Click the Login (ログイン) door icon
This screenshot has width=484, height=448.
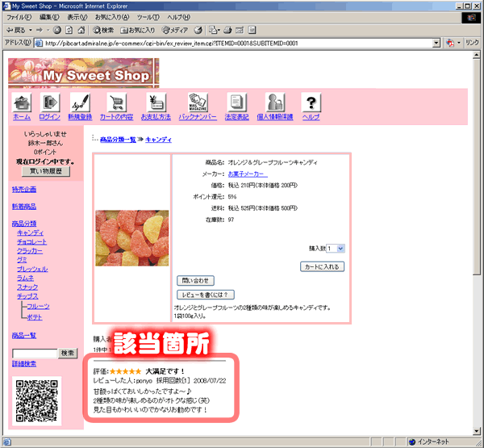[50, 103]
